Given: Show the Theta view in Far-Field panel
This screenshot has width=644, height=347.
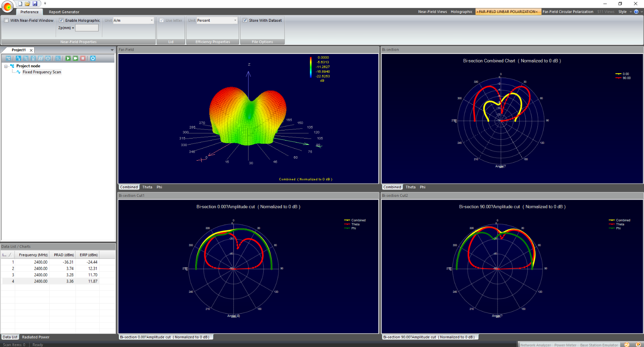Looking at the screenshot, I should pyautogui.click(x=147, y=187).
